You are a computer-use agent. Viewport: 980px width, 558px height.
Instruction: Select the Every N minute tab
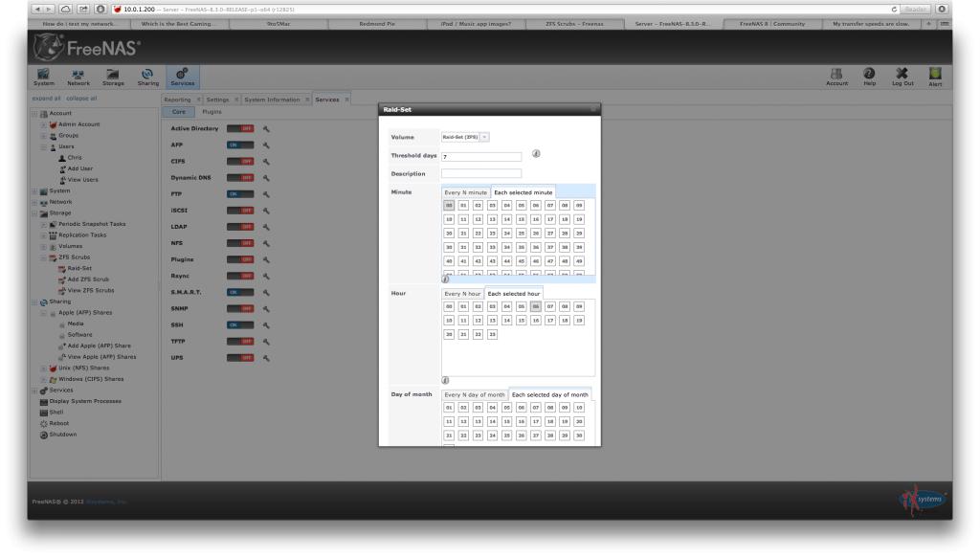pos(466,192)
